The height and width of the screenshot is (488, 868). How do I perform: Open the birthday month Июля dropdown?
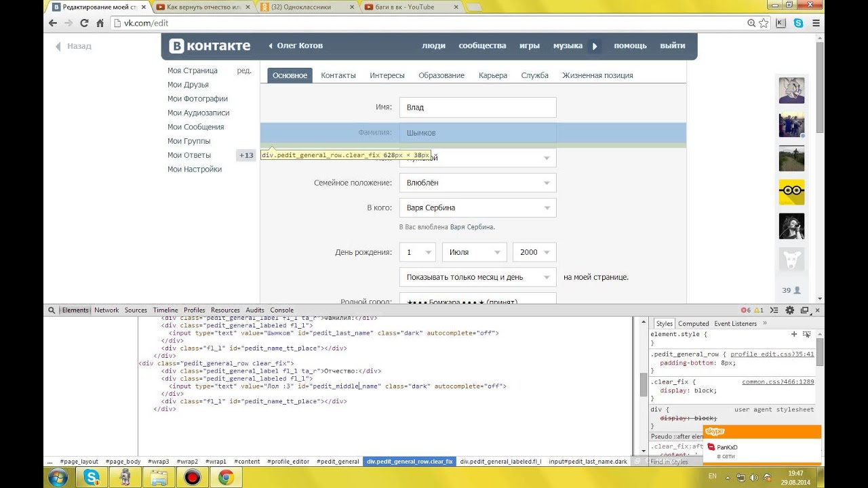[x=475, y=252]
